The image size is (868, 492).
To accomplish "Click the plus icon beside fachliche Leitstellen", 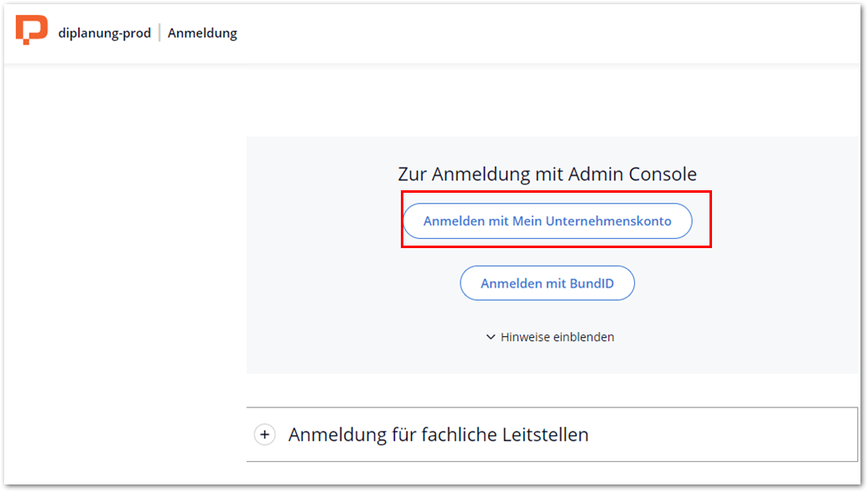I will point(265,434).
